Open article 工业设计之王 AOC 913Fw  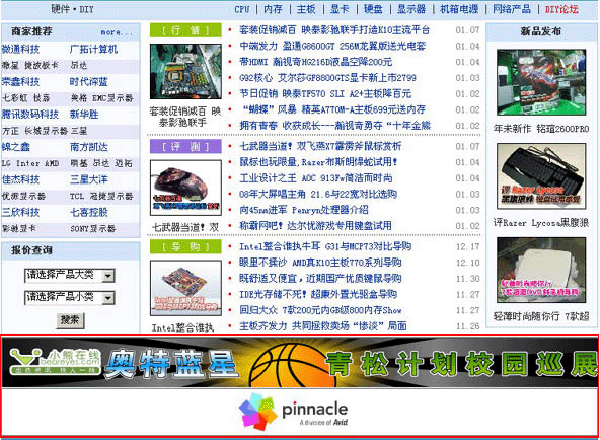[x=316, y=178]
